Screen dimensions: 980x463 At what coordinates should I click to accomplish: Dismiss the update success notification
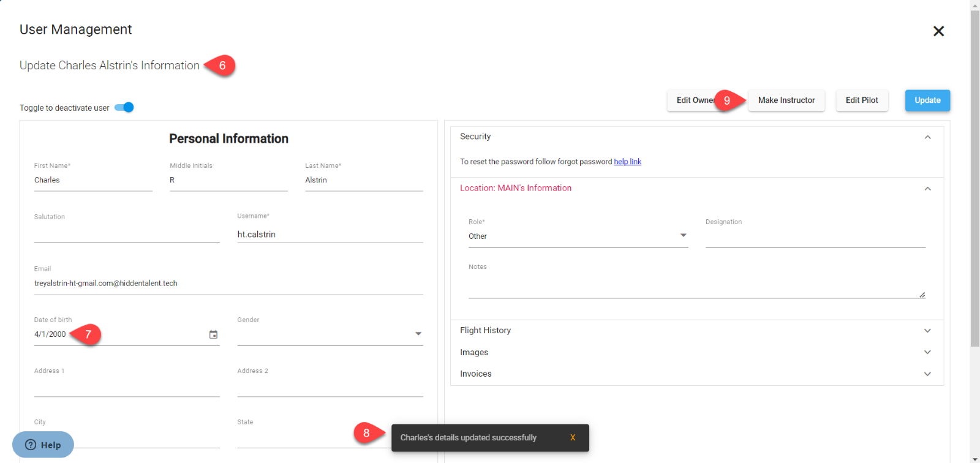point(573,437)
